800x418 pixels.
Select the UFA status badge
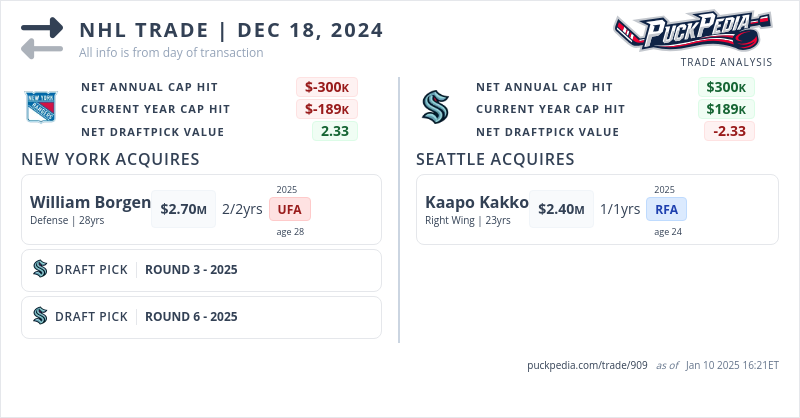coord(290,209)
